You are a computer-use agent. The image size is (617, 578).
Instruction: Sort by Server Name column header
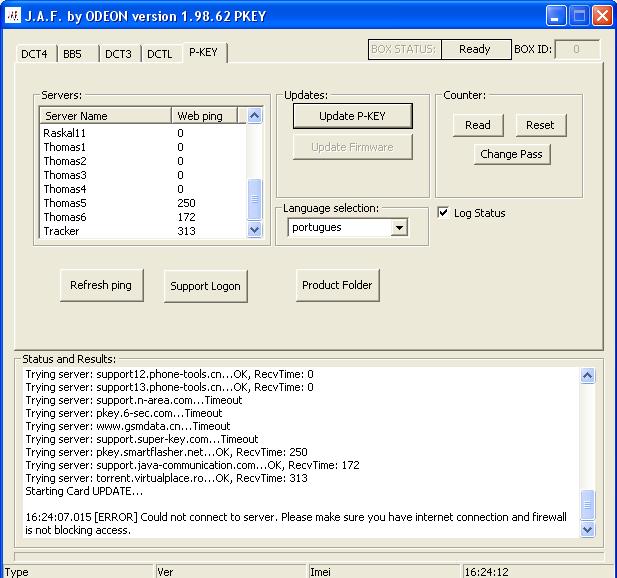point(105,116)
